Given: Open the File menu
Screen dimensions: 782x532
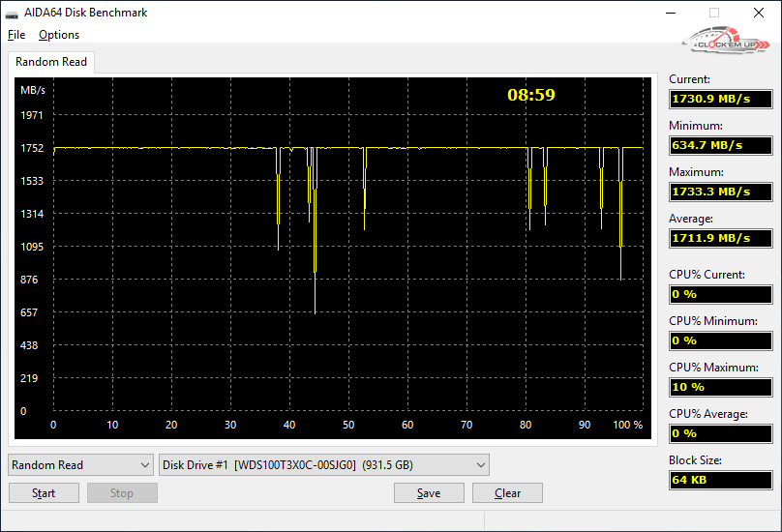Looking at the screenshot, I should 16,35.
